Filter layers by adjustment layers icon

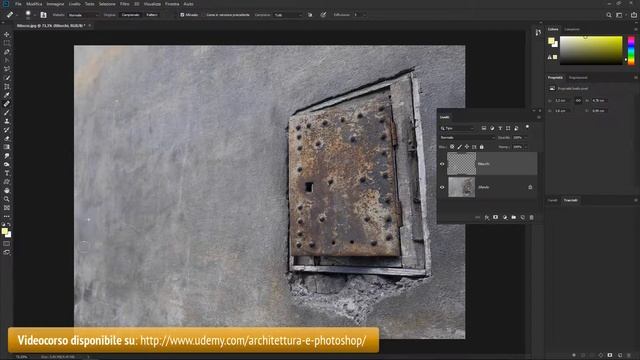[492, 128]
